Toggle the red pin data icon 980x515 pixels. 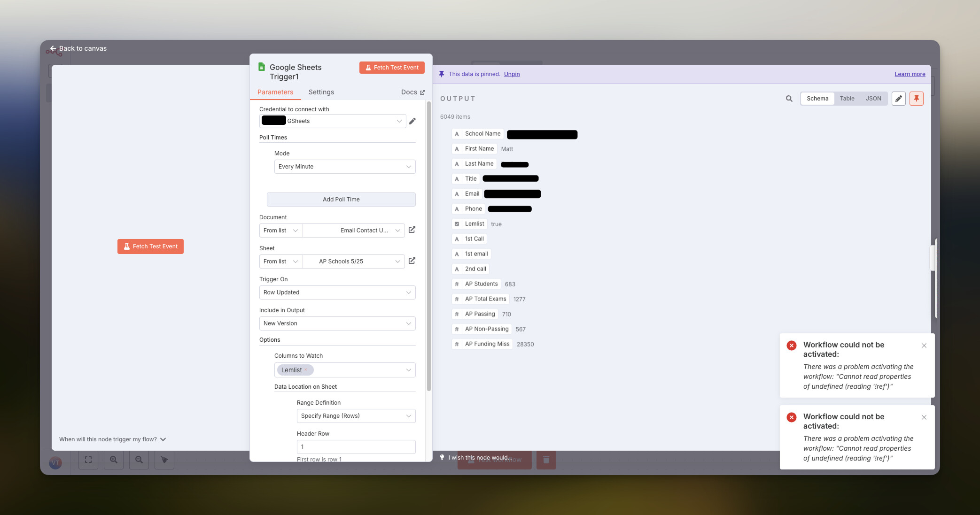tap(916, 99)
